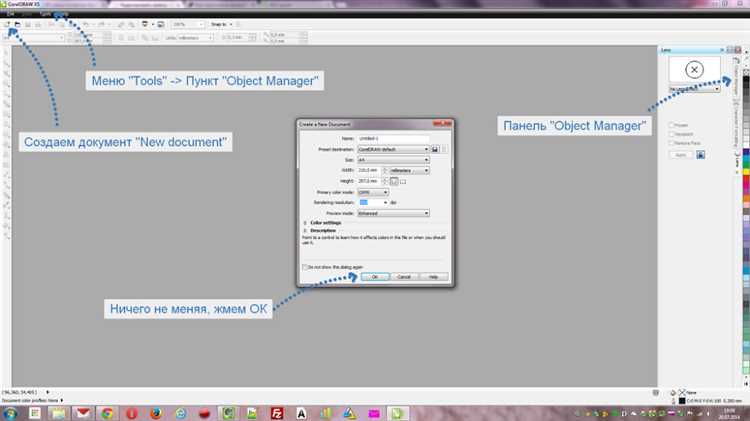This screenshot has height=421, width=750.
Task: Click the Windows Start button
Action: (10, 413)
